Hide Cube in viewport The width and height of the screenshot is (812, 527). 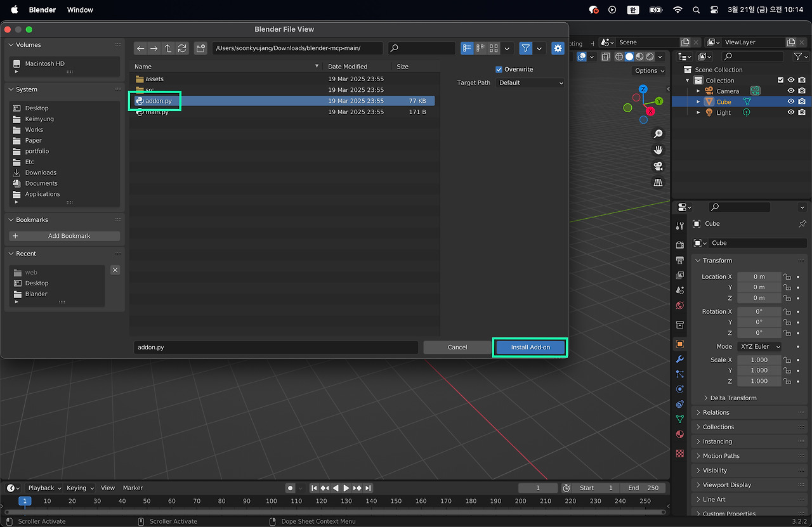[791, 101]
